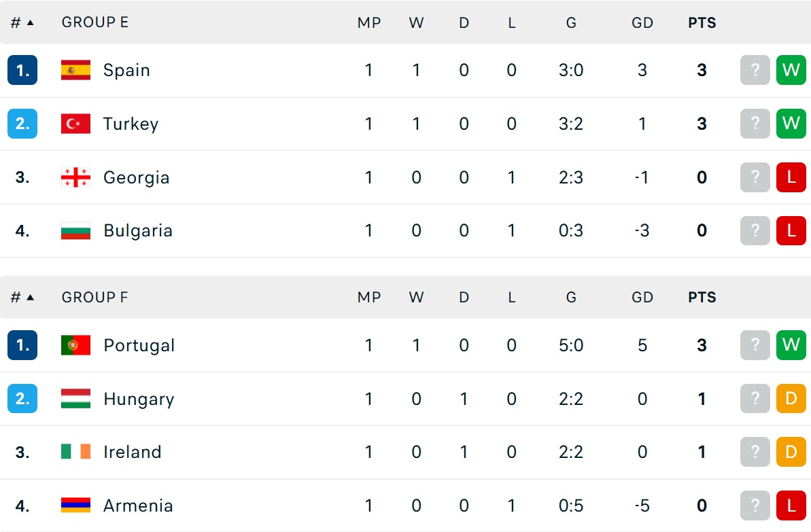Click Georgia's flag icon
This screenshot has width=811, height=532.
click(x=75, y=177)
